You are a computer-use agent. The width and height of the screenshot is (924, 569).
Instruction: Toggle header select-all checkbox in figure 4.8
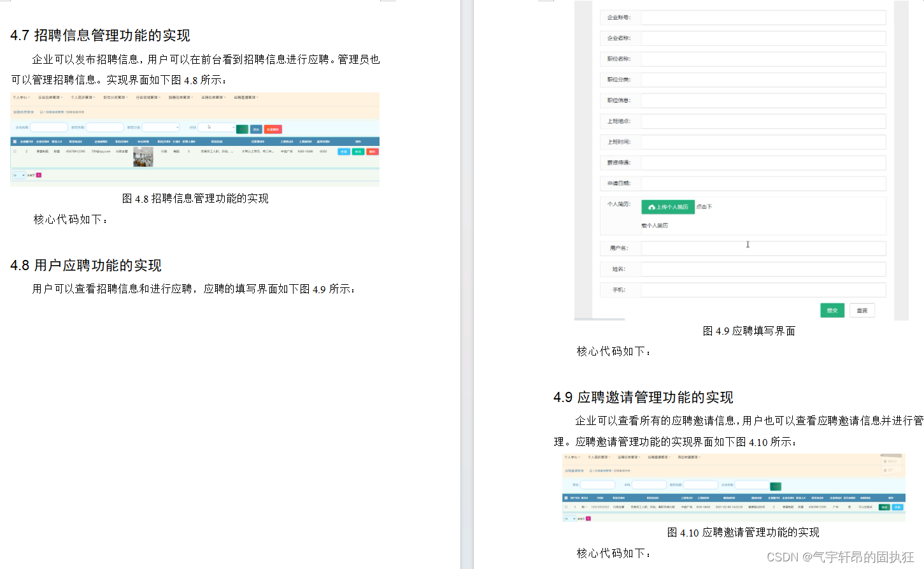click(x=15, y=141)
